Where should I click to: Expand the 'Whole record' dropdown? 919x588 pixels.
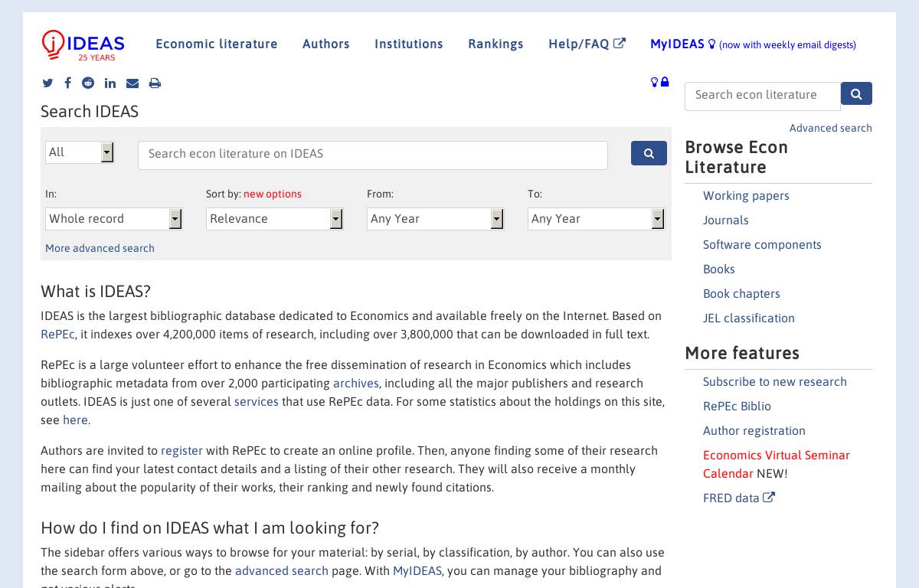point(113,219)
